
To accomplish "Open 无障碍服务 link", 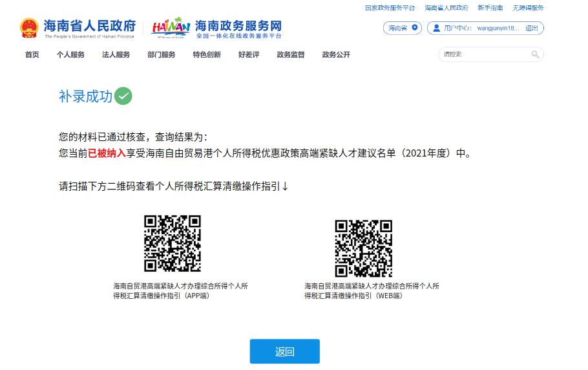I will coord(528,8).
